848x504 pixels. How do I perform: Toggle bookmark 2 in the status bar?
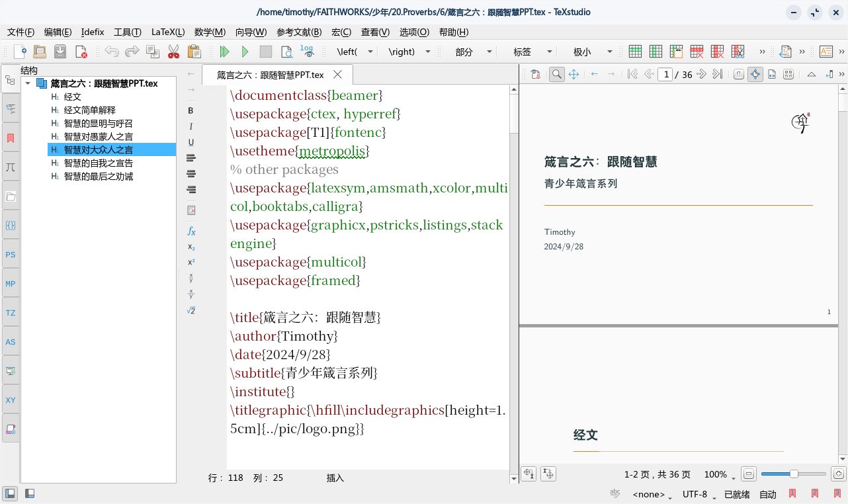point(814,493)
